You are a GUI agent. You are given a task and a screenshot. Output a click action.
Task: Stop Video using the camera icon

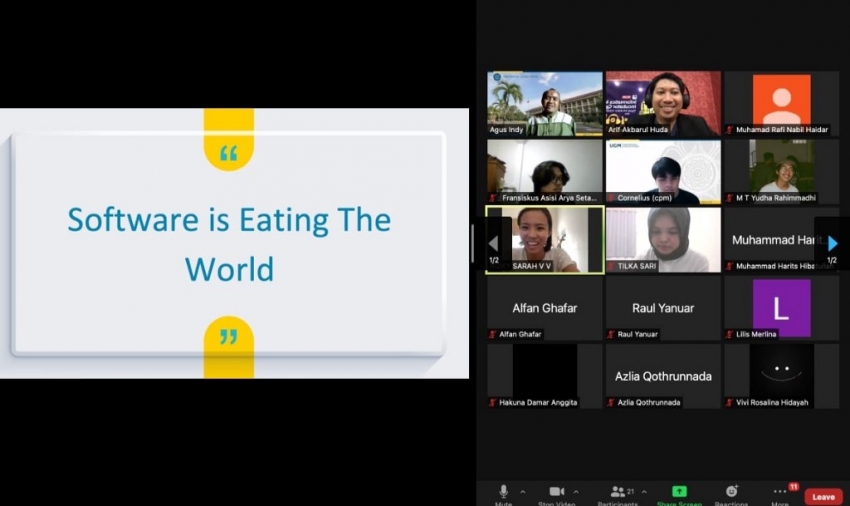tap(557, 491)
